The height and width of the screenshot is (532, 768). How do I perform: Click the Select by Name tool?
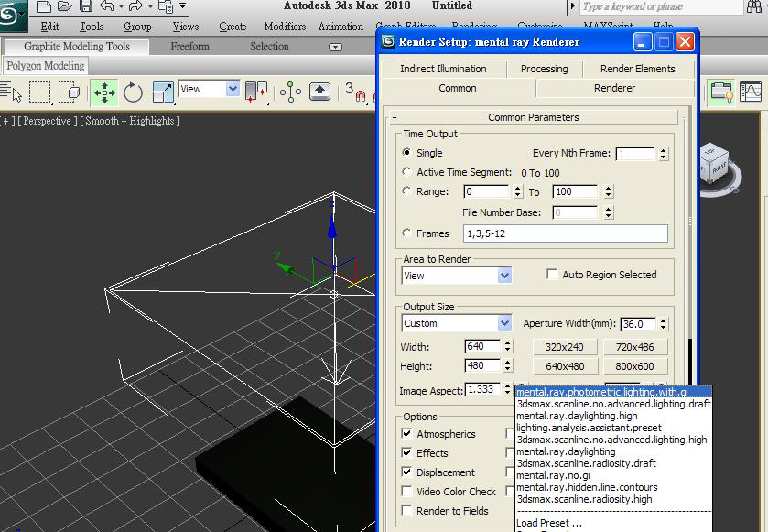pyautogui.click(x=11, y=92)
